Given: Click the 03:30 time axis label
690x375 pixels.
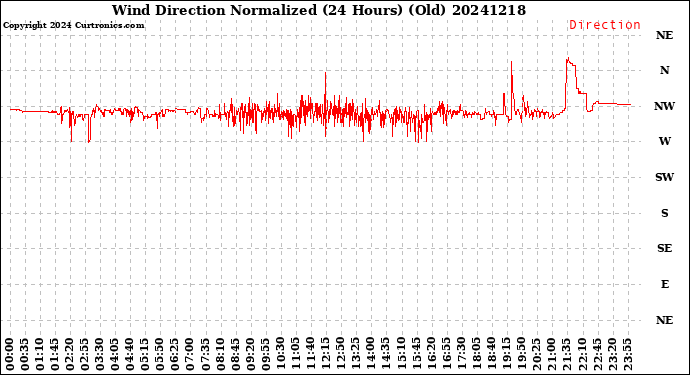Looking at the screenshot, I should tap(100, 355).
